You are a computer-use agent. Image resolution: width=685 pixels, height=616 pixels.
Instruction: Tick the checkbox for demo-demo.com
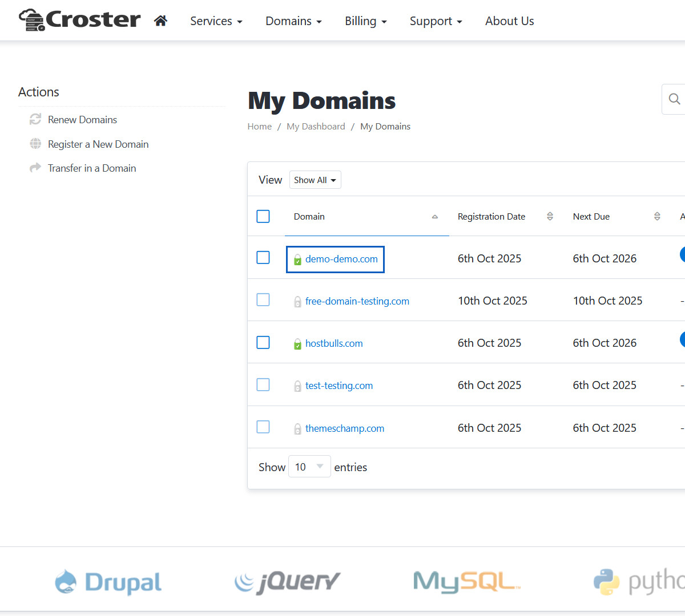click(x=263, y=258)
